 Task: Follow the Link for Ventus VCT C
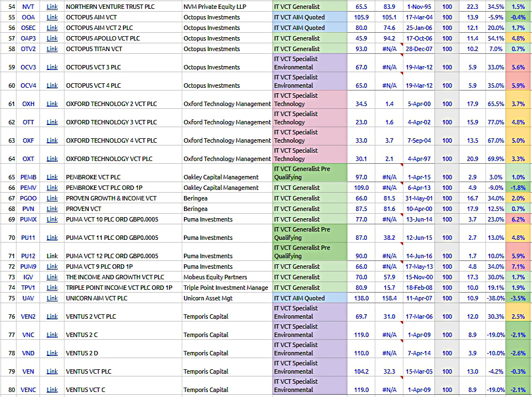point(52,390)
